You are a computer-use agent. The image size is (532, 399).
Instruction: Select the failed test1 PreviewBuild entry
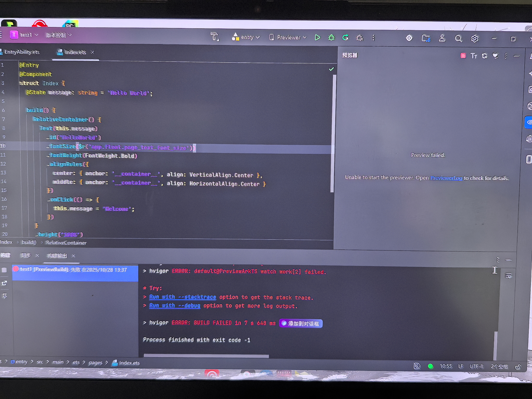pos(73,270)
